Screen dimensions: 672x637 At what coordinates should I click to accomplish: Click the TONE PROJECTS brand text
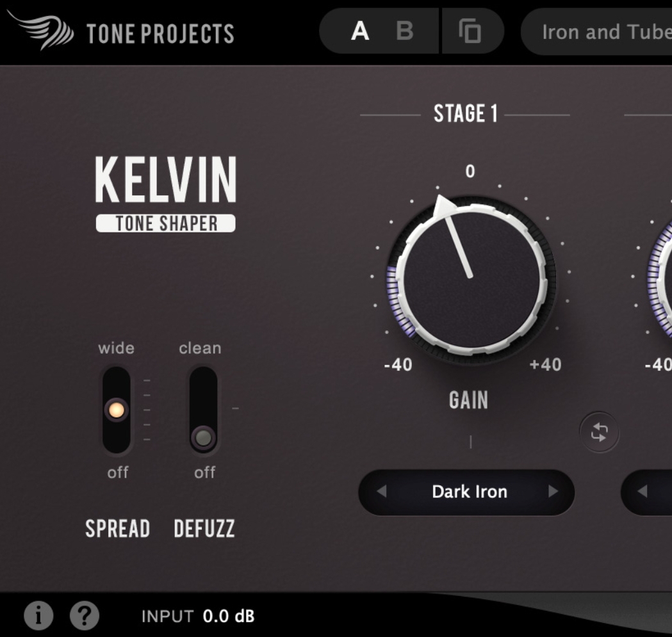(161, 35)
